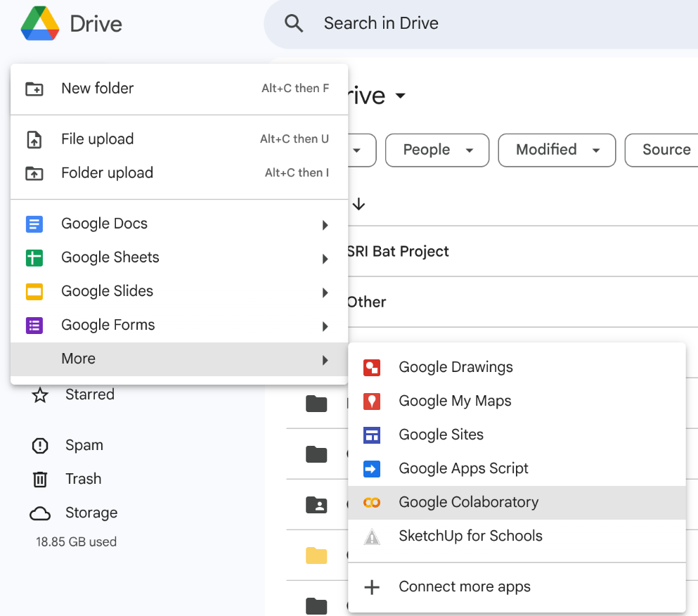Viewport: 698px width, 616px height.
Task: Click the Google Drive logo icon
Action: [x=40, y=24]
